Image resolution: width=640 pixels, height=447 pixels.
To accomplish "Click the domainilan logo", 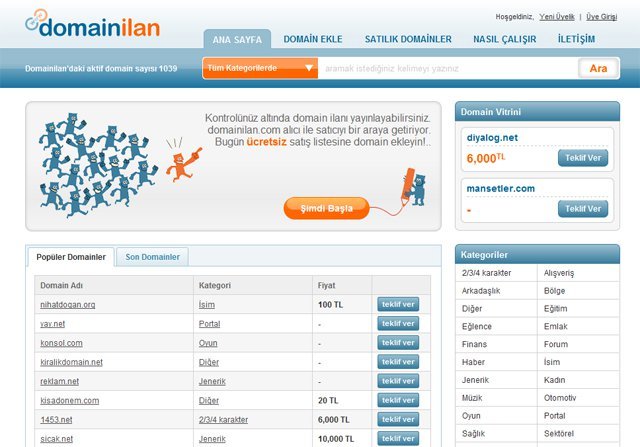I will pos(93,24).
